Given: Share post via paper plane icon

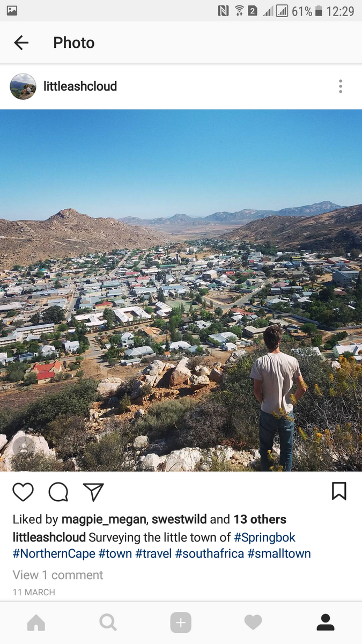Looking at the screenshot, I should [x=93, y=492].
